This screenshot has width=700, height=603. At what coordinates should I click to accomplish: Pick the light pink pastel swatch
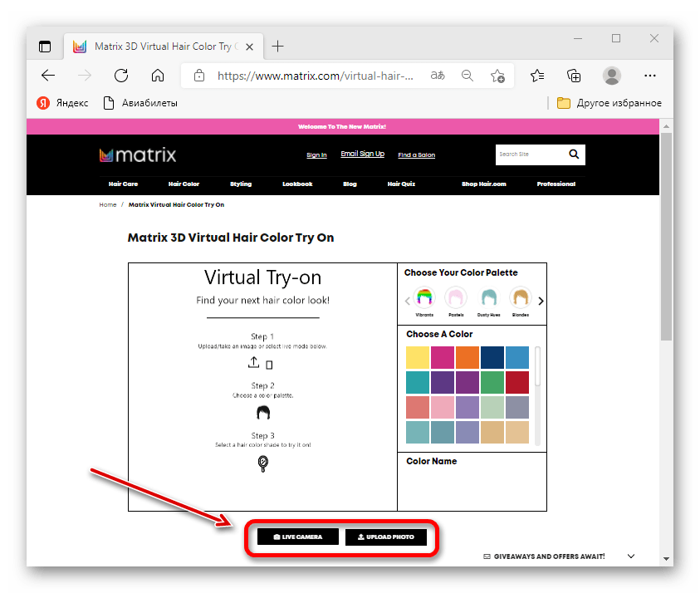click(x=443, y=408)
